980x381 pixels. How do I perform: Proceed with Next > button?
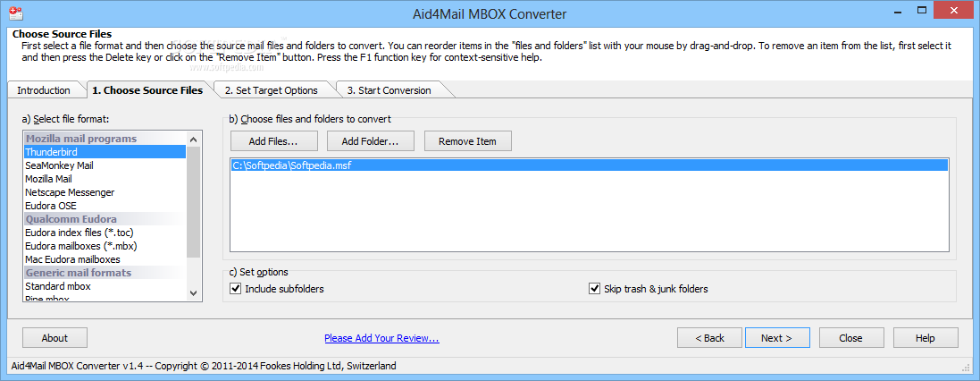tap(777, 338)
